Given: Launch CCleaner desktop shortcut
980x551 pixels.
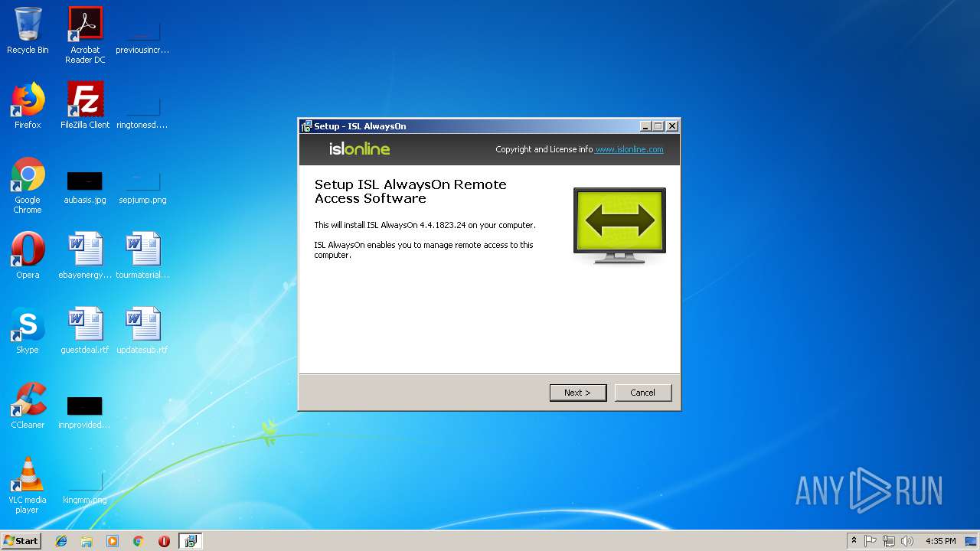Looking at the screenshot, I should point(28,406).
